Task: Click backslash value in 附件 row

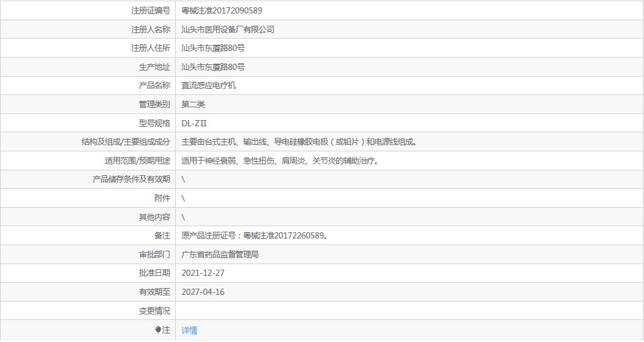Action: (183, 198)
